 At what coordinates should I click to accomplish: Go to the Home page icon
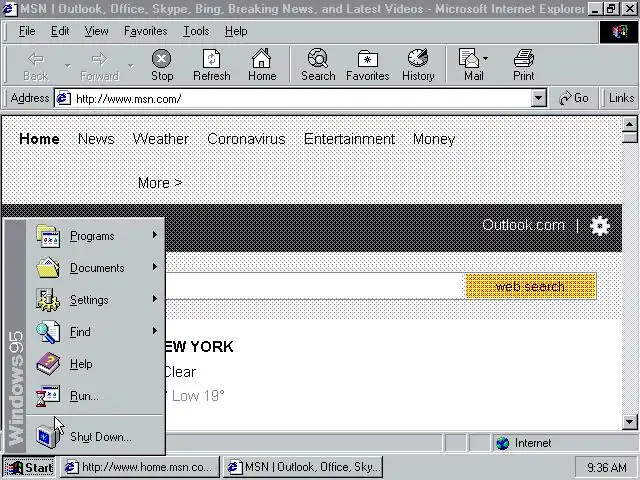262,66
